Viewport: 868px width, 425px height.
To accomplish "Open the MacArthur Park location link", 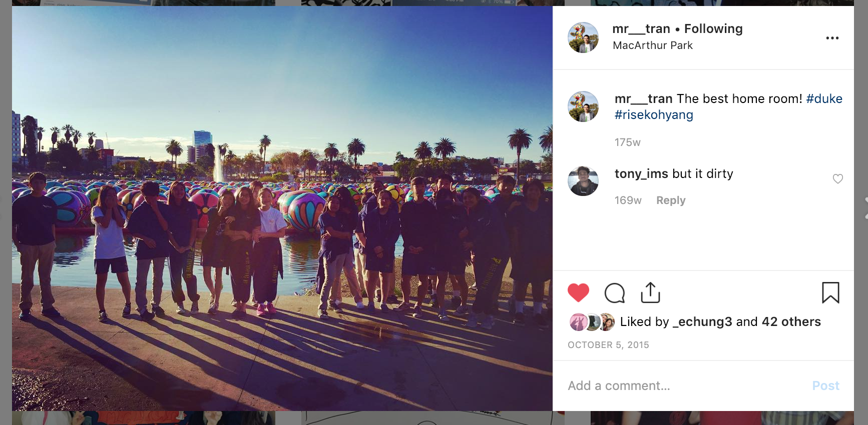I will (653, 45).
